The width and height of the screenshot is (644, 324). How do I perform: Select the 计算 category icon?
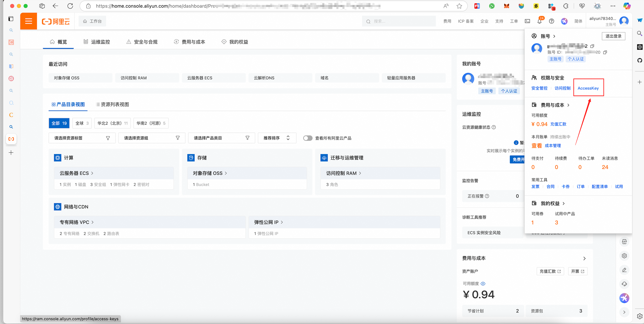(x=58, y=158)
